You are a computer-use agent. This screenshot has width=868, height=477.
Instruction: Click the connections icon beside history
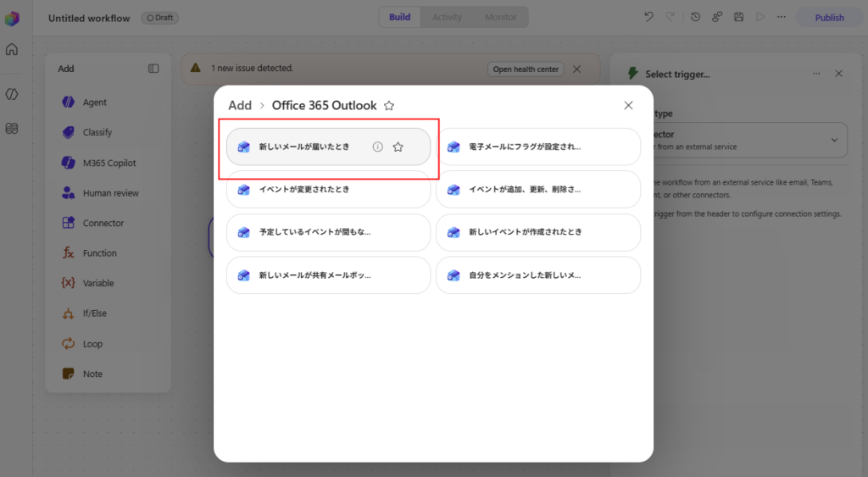pyautogui.click(x=717, y=17)
